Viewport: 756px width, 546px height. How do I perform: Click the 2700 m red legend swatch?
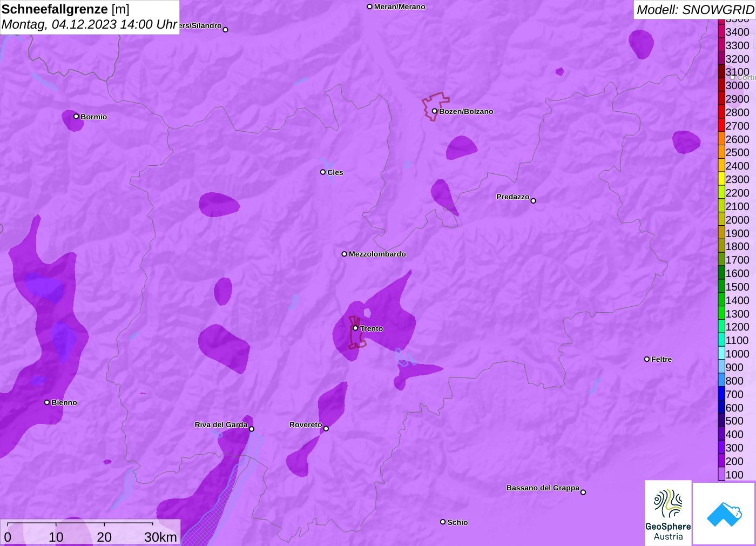coord(721,125)
